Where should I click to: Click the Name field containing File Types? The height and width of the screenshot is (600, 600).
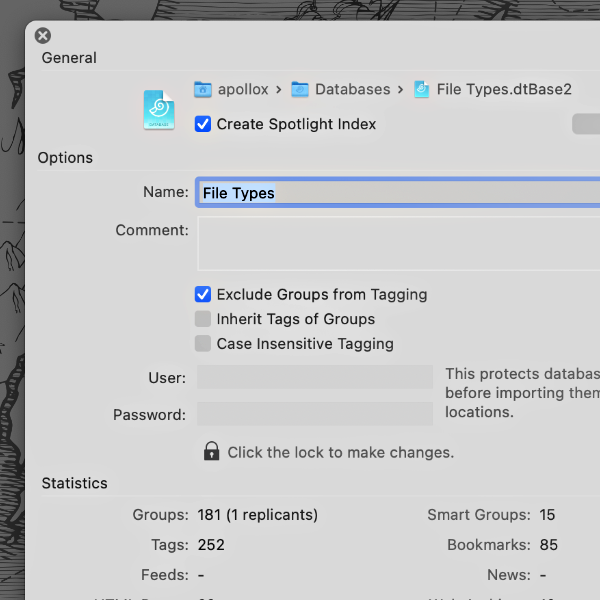pyautogui.click(x=398, y=192)
